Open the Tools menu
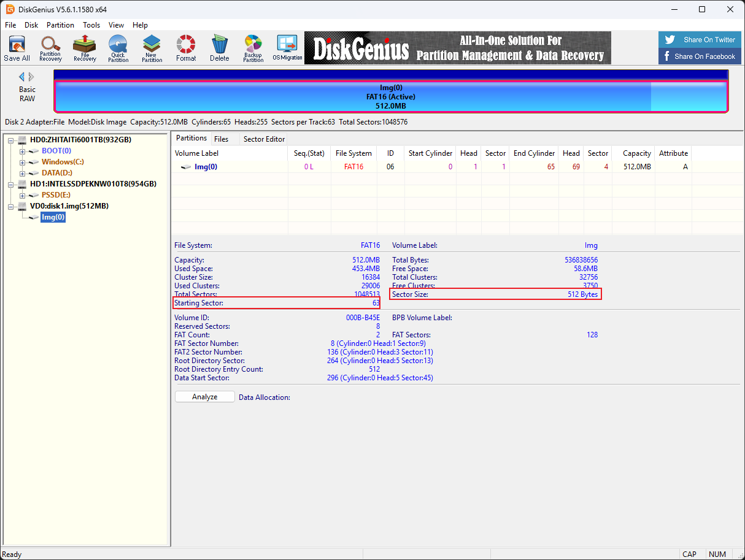The height and width of the screenshot is (560, 745). (91, 25)
